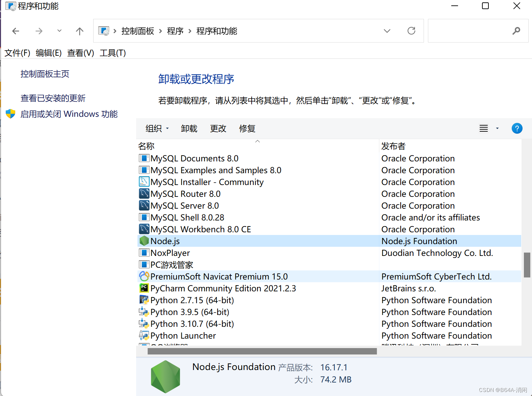Open the 工具(T) menu
The width and height of the screenshot is (532, 396).
point(113,53)
